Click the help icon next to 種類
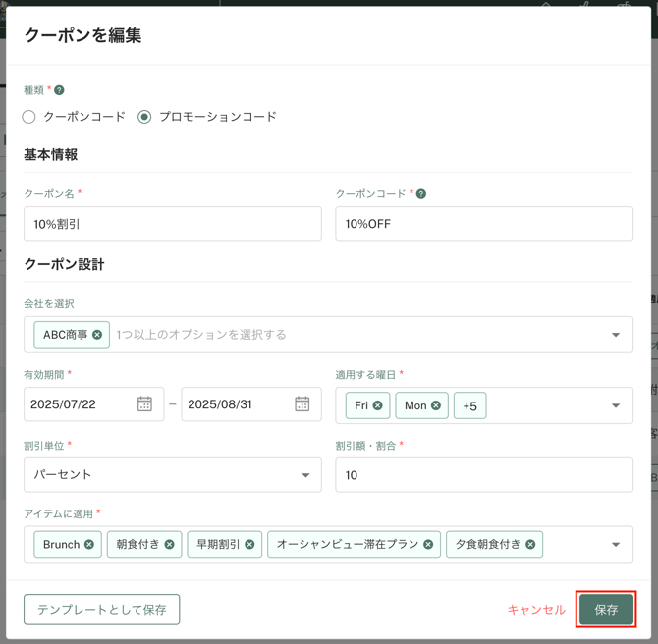The width and height of the screenshot is (658, 644). click(59, 90)
